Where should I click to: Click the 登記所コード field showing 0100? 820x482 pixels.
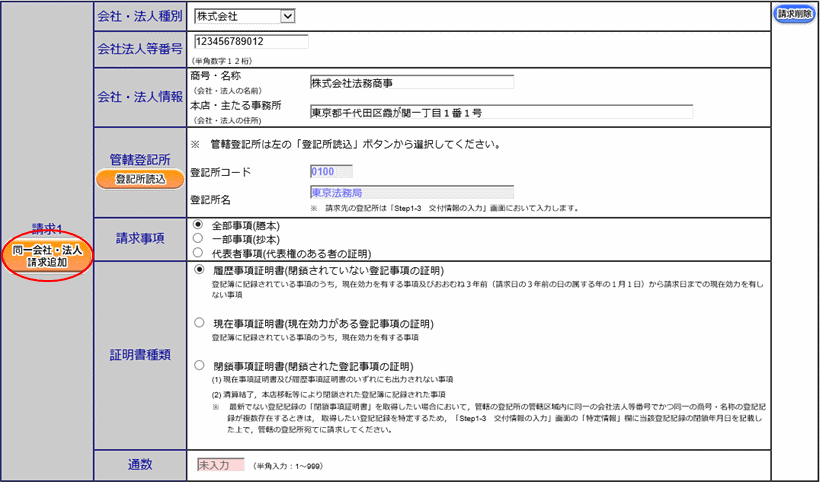click(x=331, y=171)
